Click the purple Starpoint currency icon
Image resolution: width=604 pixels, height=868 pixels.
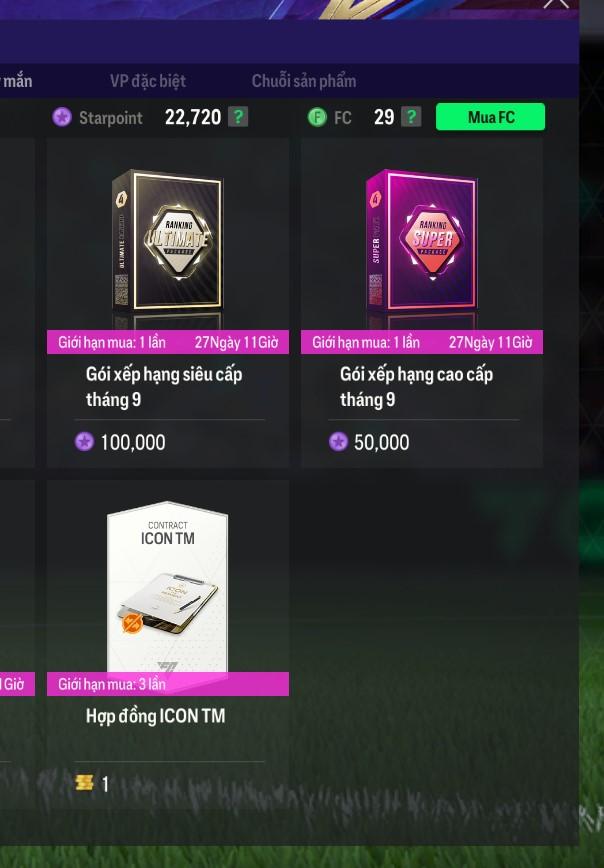pos(62,117)
